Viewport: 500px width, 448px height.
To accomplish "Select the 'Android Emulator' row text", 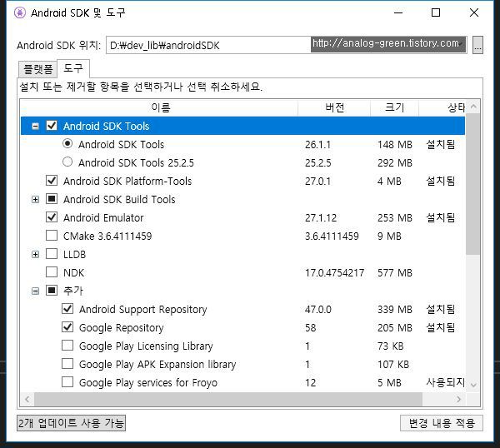I will coord(103,217).
